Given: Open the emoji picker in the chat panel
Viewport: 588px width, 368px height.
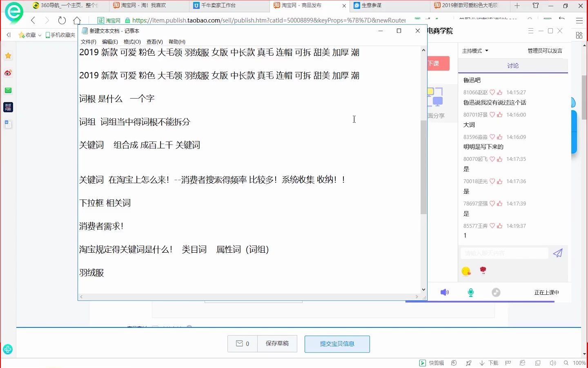Looking at the screenshot, I should coord(466,271).
